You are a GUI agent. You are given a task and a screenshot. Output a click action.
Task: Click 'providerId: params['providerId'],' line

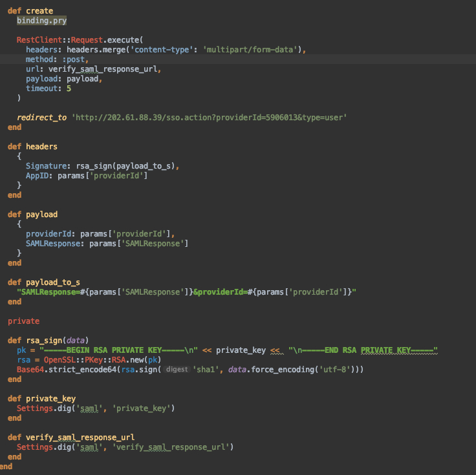coord(100,234)
